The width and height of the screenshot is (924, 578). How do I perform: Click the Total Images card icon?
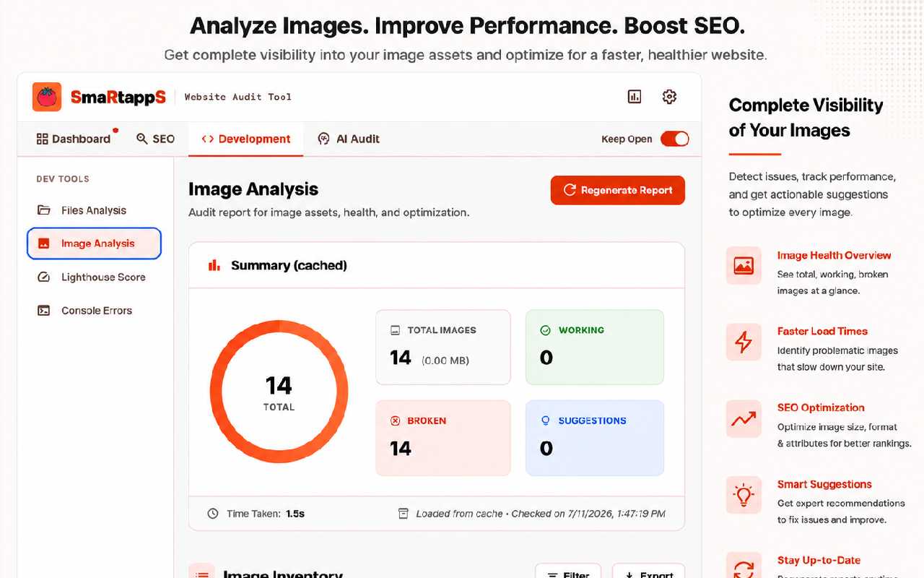pyautogui.click(x=395, y=330)
